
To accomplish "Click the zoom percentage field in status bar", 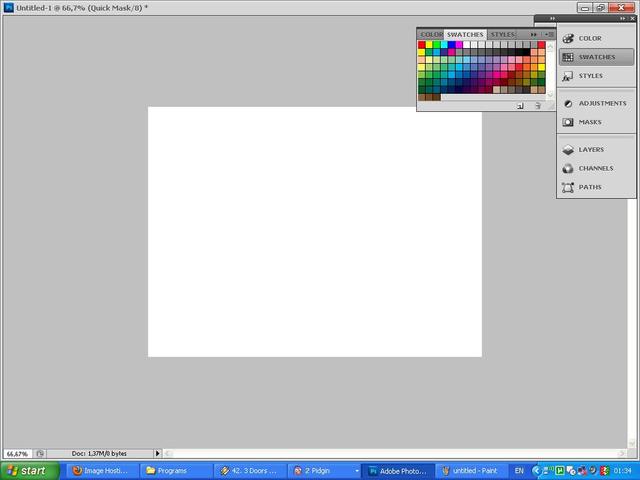I will pyautogui.click(x=17, y=453).
